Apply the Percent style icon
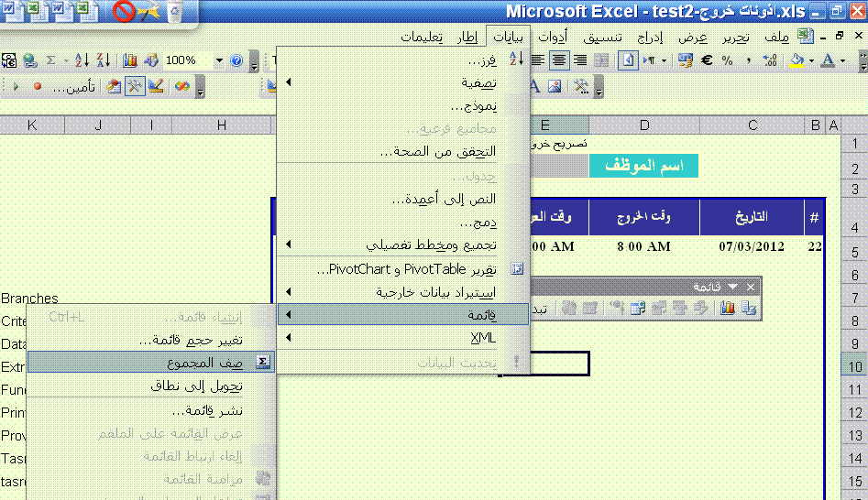The height and width of the screenshot is (500, 868). pyautogui.click(x=728, y=60)
